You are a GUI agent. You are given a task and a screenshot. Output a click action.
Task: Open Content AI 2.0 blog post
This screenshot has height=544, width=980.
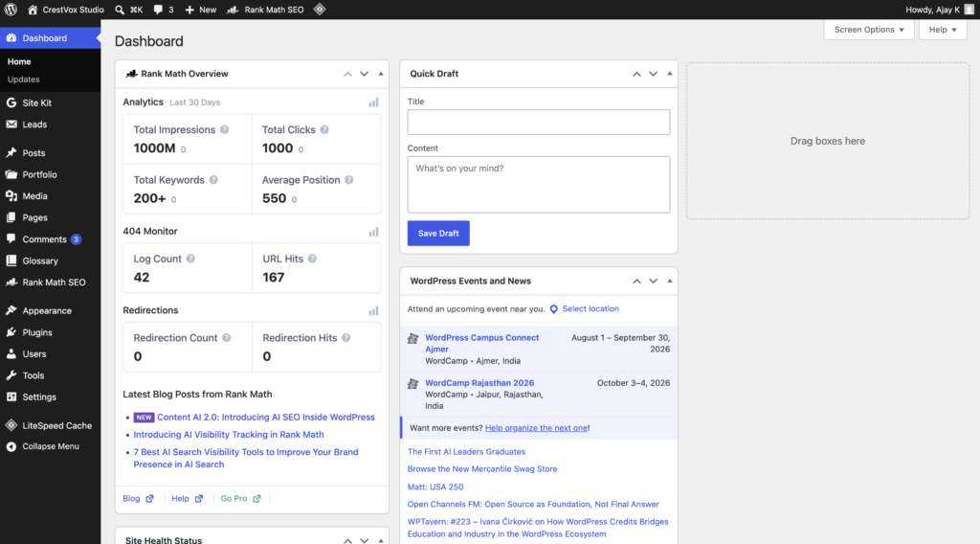266,417
